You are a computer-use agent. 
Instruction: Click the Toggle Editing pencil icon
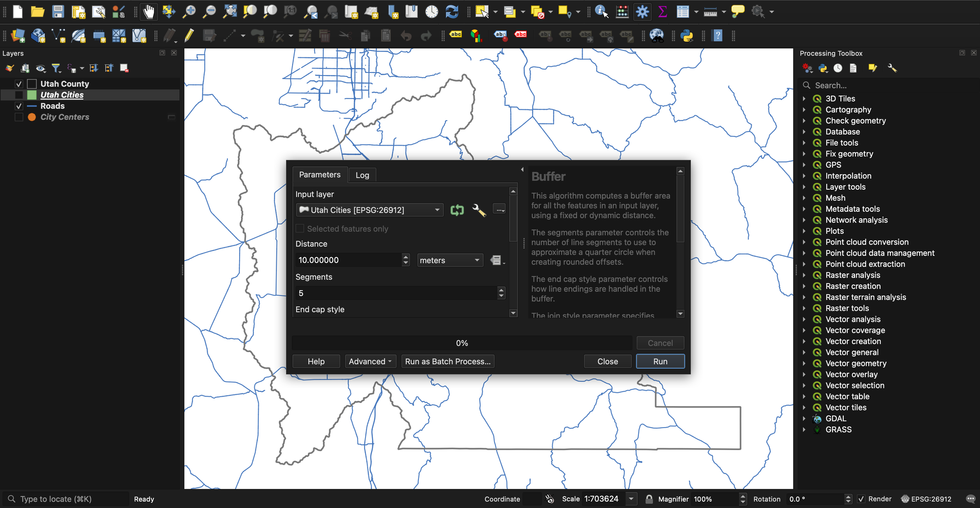click(x=189, y=35)
